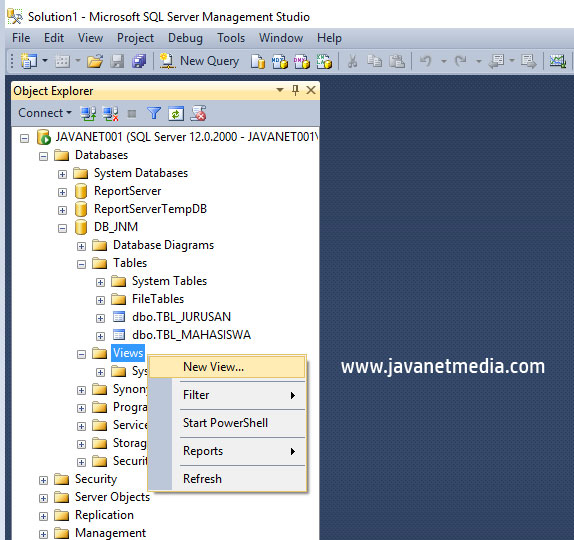The image size is (574, 540).
Task: Expand the System Tables folder
Action: point(100,282)
